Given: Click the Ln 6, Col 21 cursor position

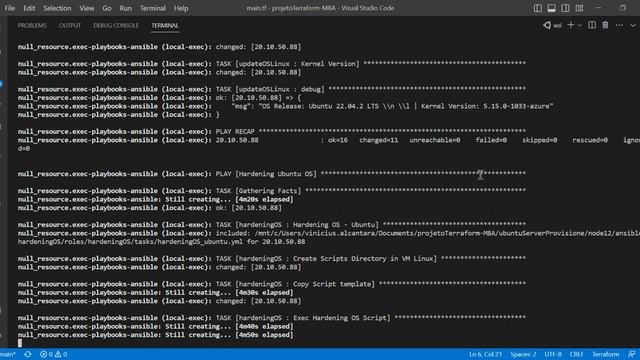Looking at the screenshot, I should (485, 354).
